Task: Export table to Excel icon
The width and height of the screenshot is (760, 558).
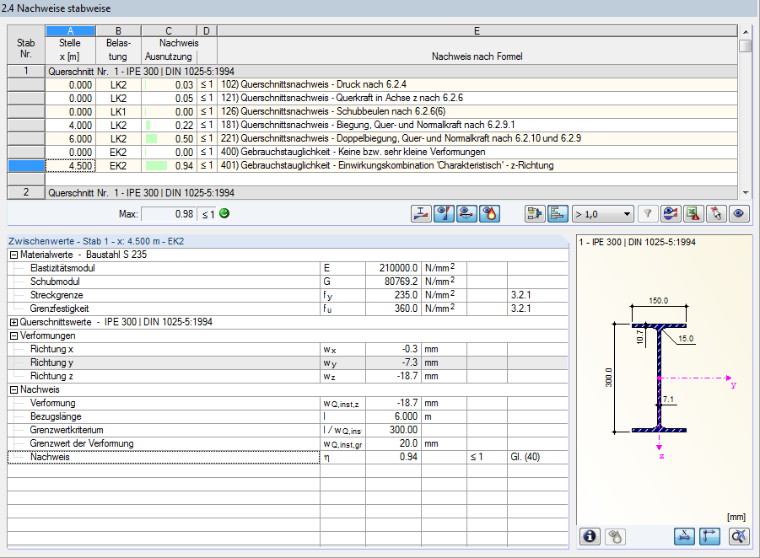Action: (x=693, y=214)
